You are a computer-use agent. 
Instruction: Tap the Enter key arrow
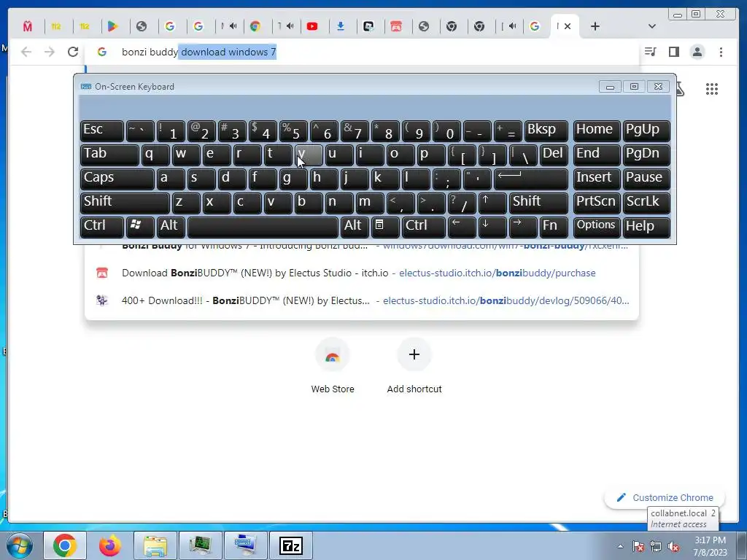point(531,179)
